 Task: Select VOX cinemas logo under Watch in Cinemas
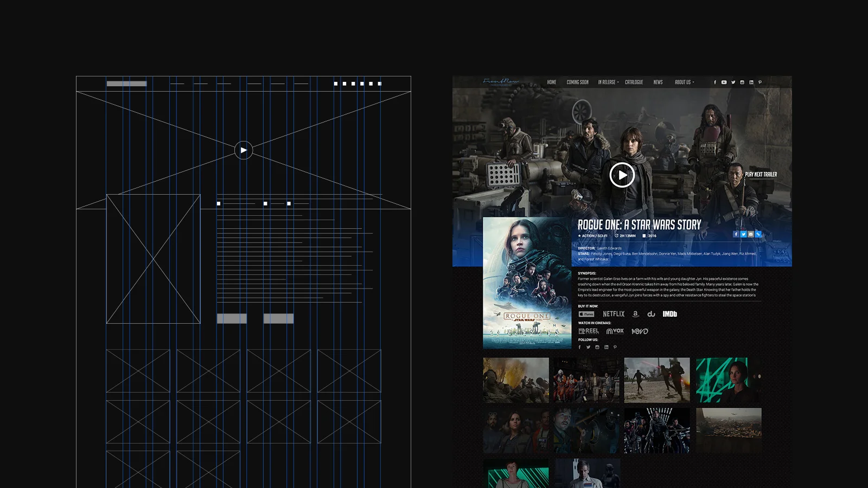[x=615, y=331]
